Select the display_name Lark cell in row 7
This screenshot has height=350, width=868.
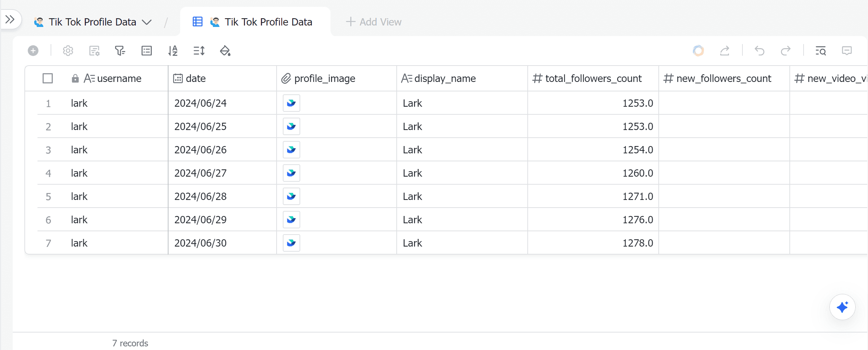point(462,243)
